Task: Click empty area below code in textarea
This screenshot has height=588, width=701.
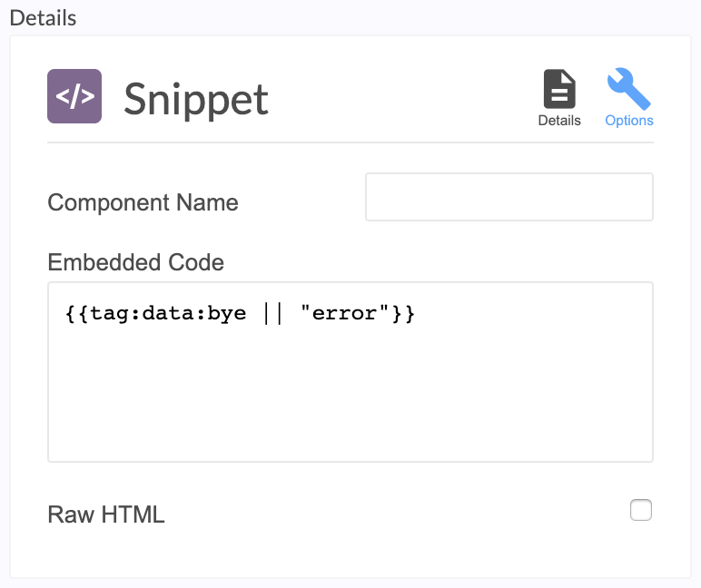Action: coord(350,393)
